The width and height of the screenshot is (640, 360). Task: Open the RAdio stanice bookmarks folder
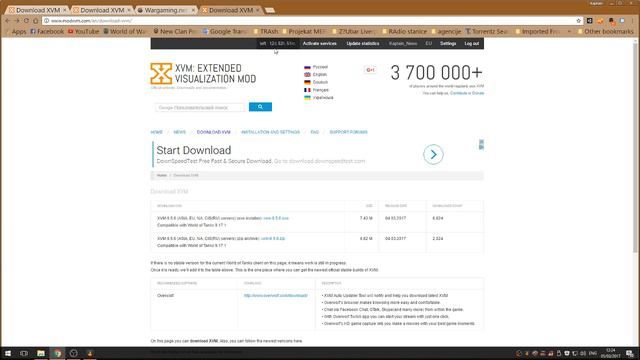click(x=404, y=31)
